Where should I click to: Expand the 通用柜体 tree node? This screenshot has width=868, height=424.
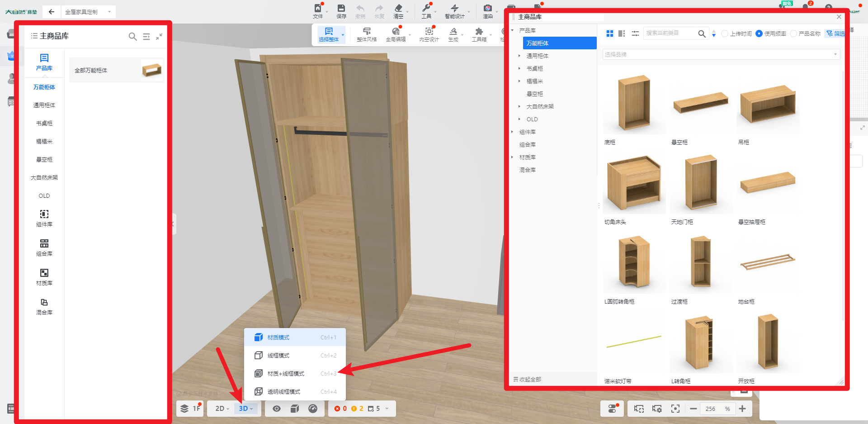[519, 56]
